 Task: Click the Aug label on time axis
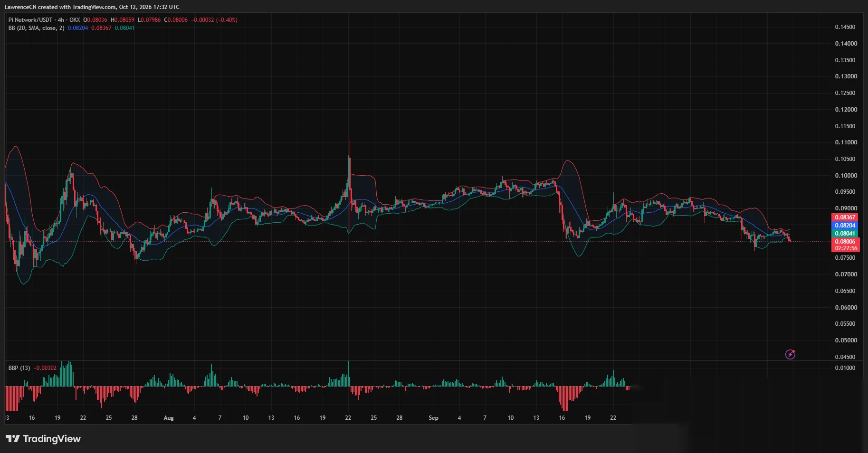click(x=169, y=418)
